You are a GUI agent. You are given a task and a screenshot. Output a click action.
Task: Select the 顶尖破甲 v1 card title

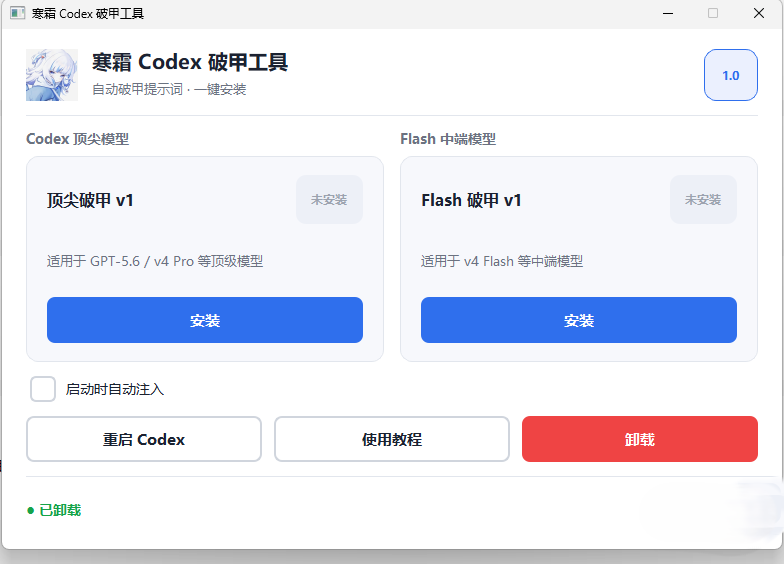(90, 200)
